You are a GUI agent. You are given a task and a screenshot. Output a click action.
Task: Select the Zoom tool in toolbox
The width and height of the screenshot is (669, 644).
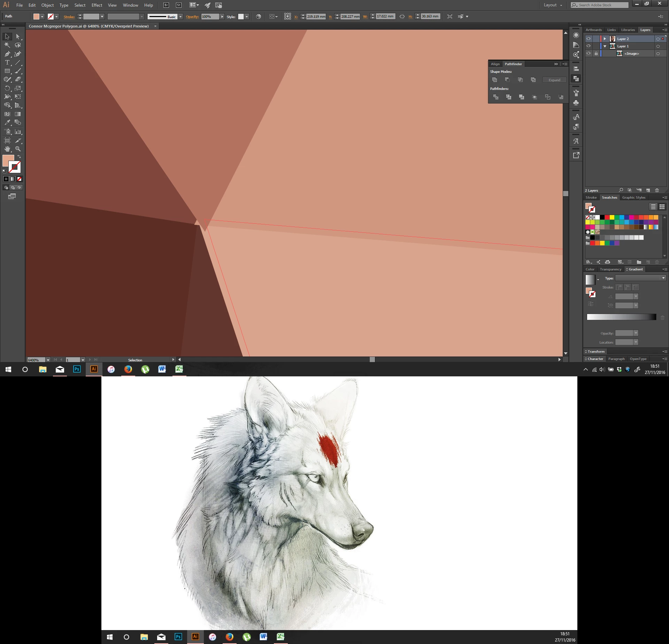pos(18,149)
